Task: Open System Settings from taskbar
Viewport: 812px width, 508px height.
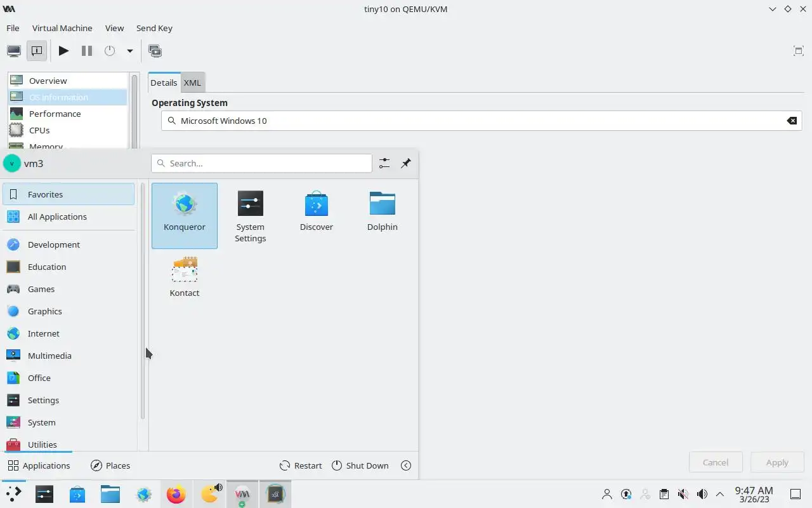Action: click(x=44, y=494)
